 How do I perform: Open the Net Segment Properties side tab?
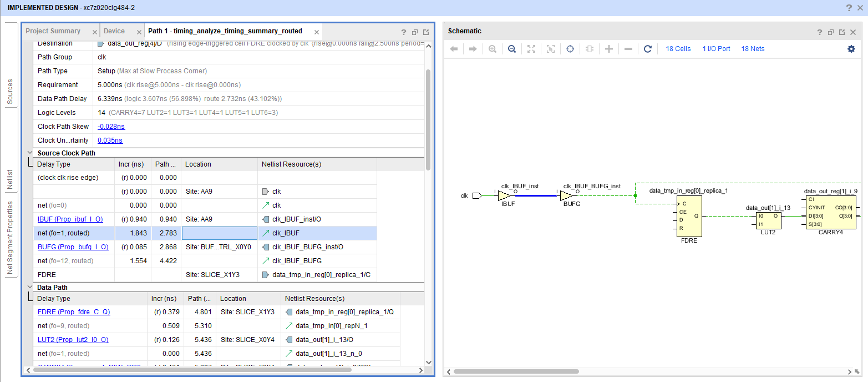click(x=11, y=236)
